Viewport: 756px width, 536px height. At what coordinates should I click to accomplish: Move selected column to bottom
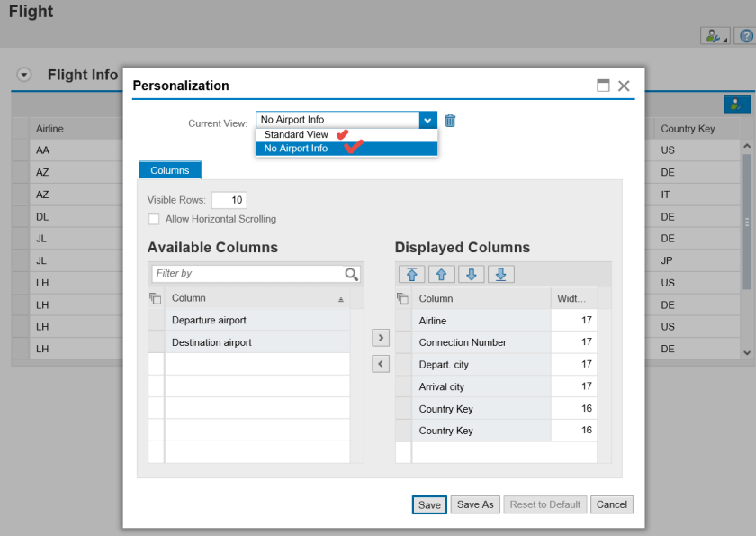point(500,274)
